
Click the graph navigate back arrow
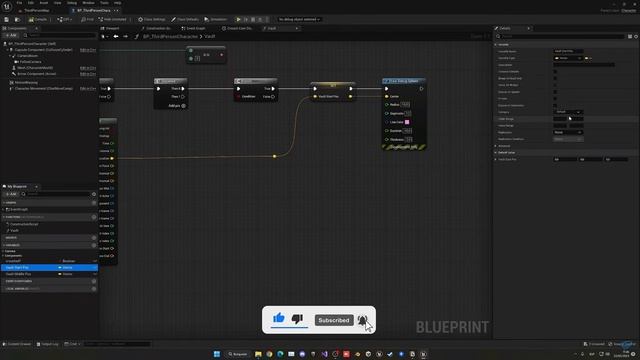[x=116, y=36]
